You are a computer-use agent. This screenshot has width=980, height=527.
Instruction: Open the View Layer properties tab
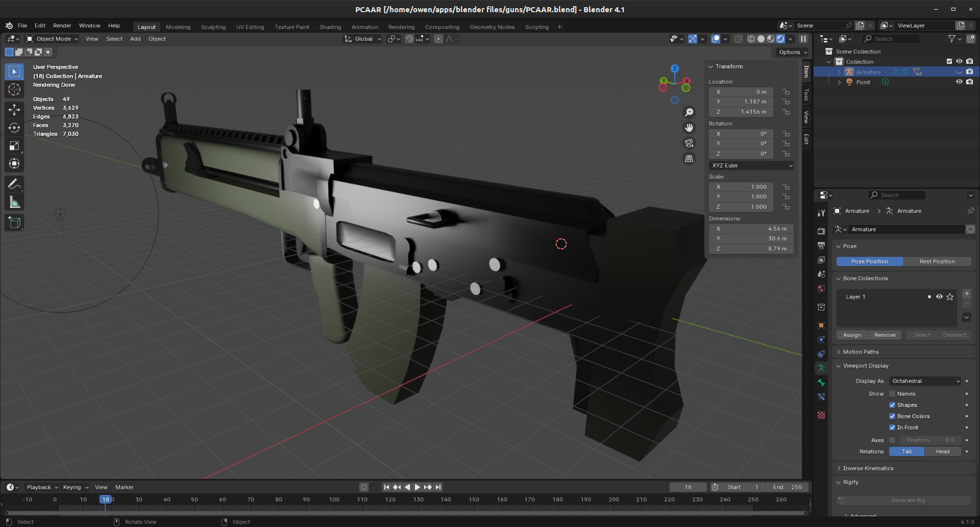[x=821, y=260]
